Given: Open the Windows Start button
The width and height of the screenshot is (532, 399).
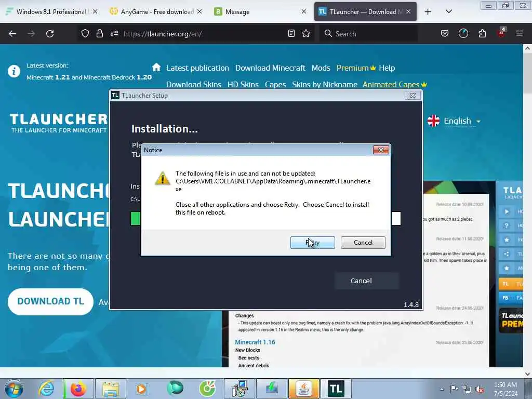Looking at the screenshot, I should point(14,389).
